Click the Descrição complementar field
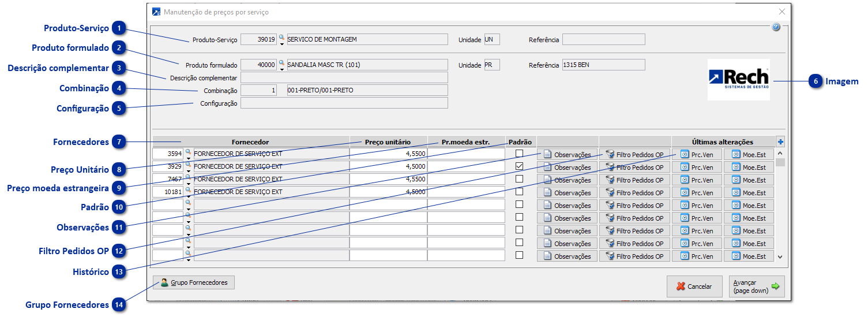Screen dimensions: 868x320 point(344,77)
